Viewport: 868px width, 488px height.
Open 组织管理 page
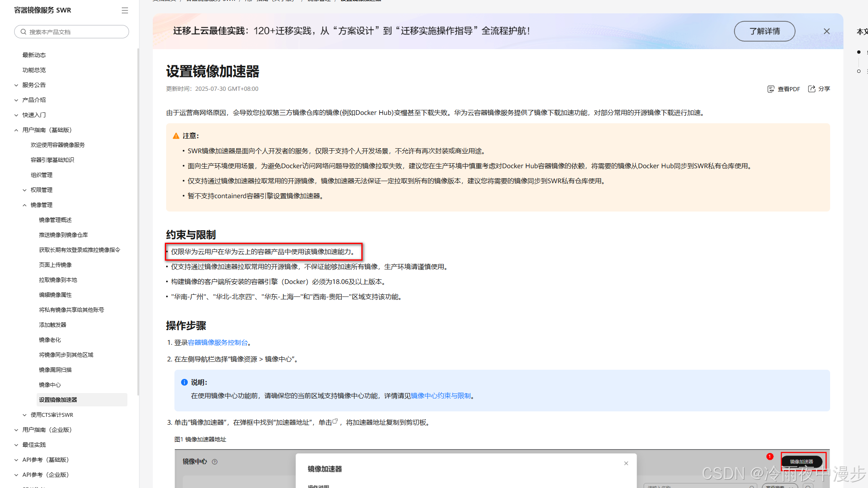pyautogui.click(x=42, y=175)
